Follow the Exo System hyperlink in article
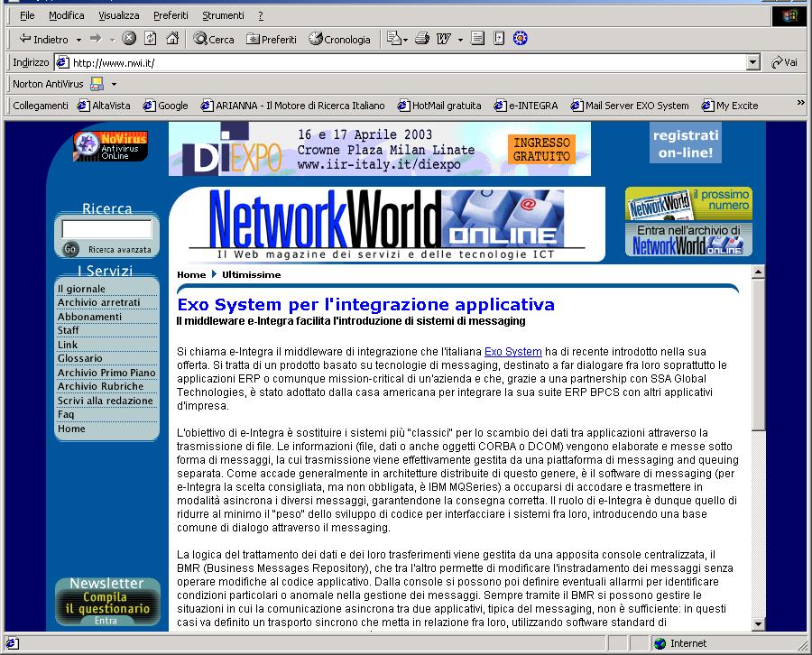 [512, 352]
